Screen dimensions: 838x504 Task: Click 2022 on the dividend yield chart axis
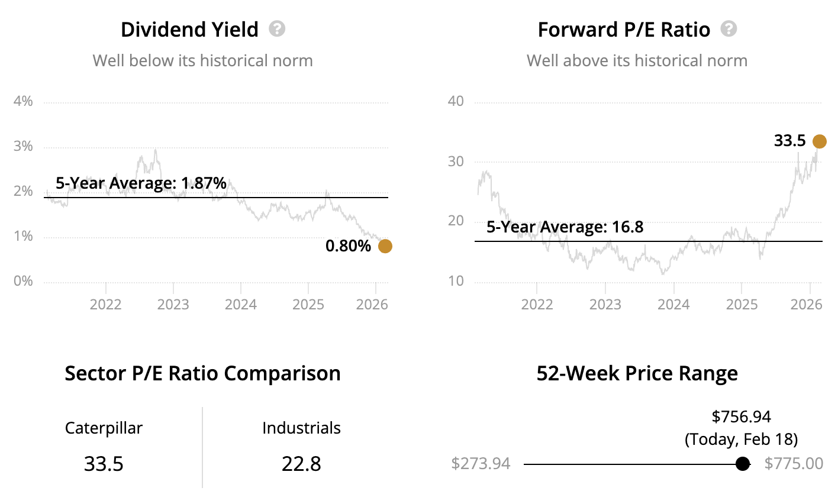coord(105,305)
